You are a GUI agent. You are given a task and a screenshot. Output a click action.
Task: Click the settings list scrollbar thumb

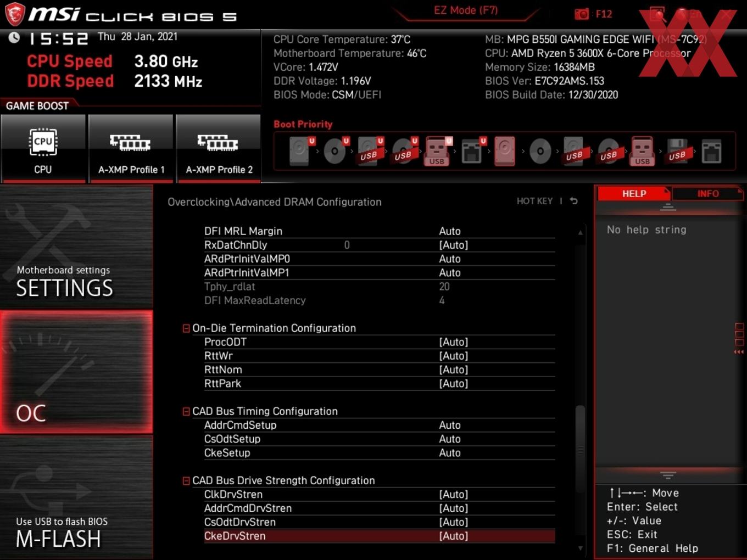[x=580, y=449]
